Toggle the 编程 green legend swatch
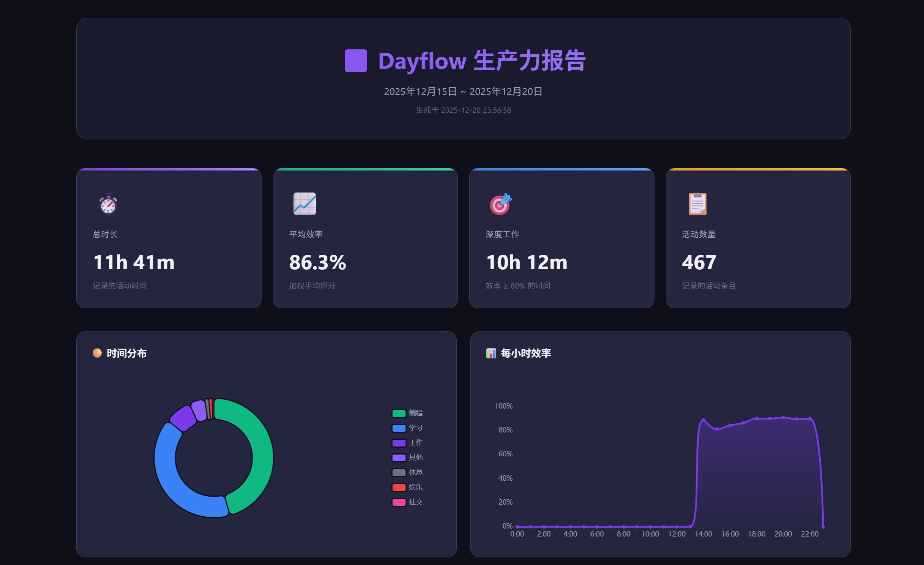The width and height of the screenshot is (924, 565). point(399,413)
